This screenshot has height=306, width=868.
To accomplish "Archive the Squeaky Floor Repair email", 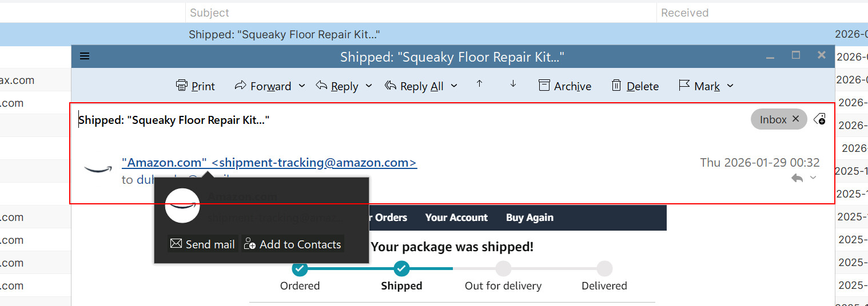I will point(565,86).
